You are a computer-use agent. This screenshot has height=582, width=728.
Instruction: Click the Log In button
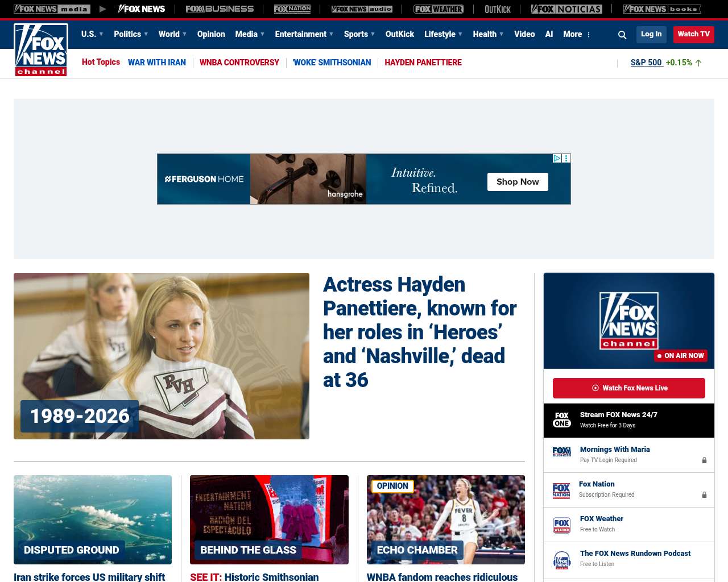point(651,34)
